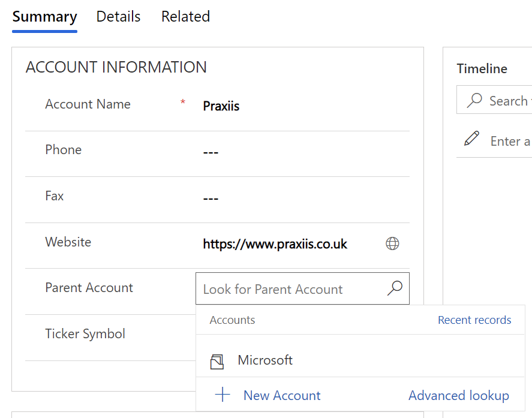Click the Accounts heading in lookup dropdown
The height and width of the screenshot is (418, 532).
click(232, 320)
